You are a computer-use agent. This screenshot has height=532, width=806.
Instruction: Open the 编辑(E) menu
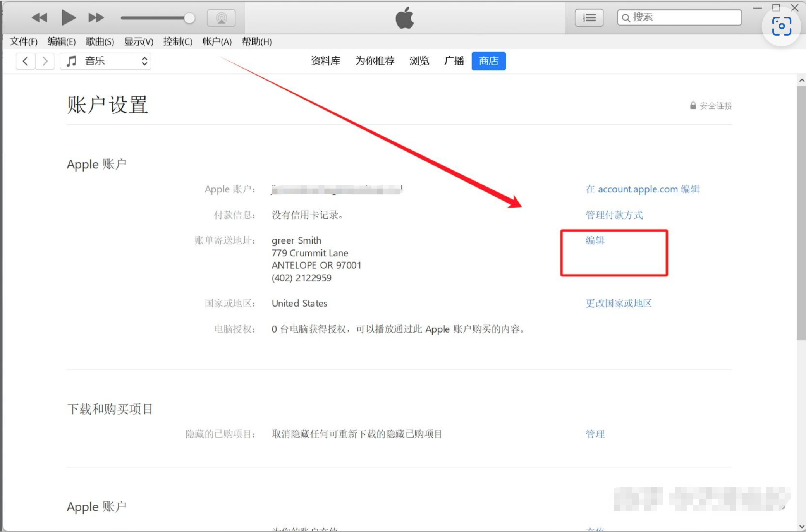tap(61, 41)
